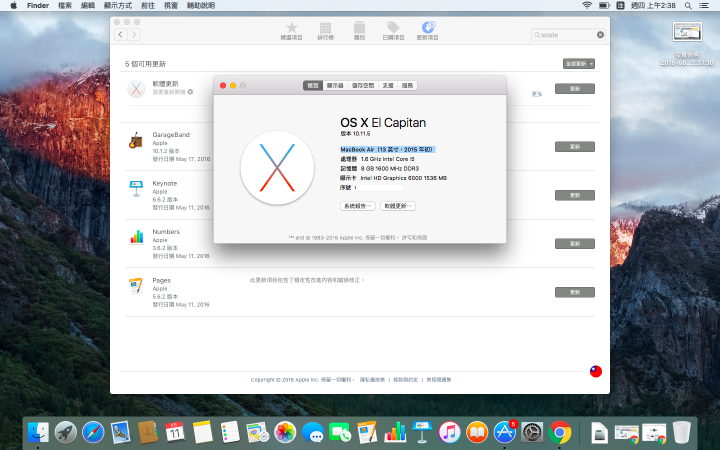Clear the xcode search text
720x450 pixels.
(600, 35)
